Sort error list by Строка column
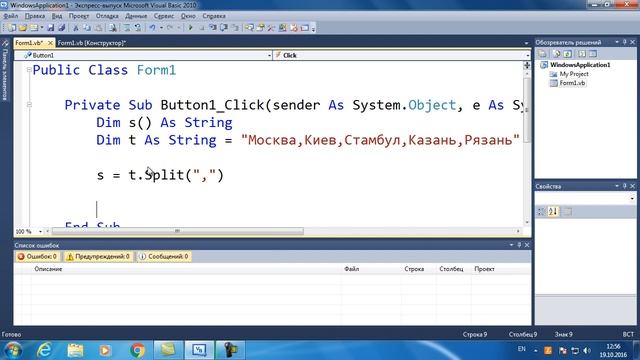640x360 pixels. tap(414, 269)
